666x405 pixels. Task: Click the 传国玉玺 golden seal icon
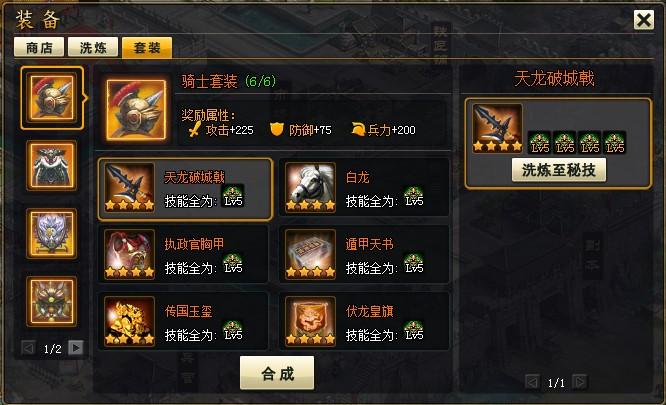tap(130, 321)
